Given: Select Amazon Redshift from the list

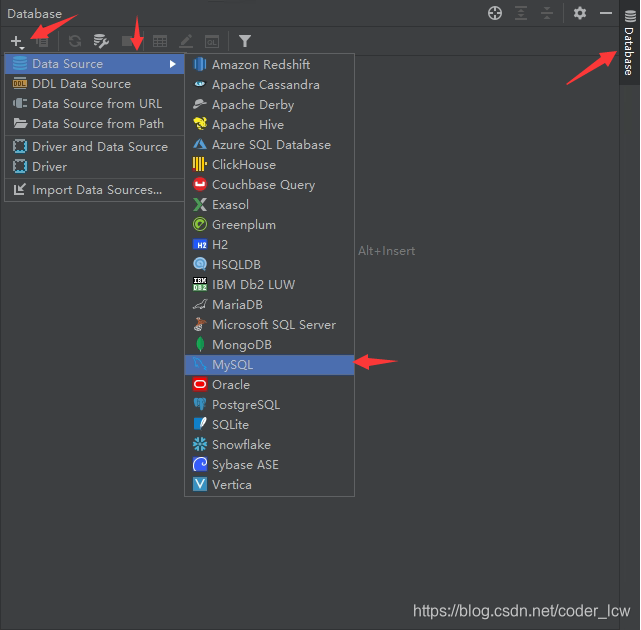Looking at the screenshot, I should pyautogui.click(x=269, y=65).
